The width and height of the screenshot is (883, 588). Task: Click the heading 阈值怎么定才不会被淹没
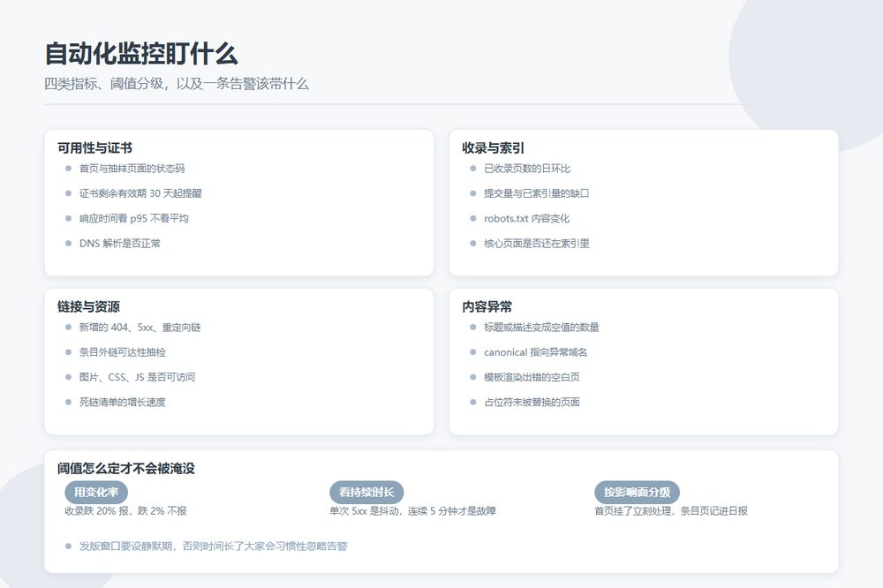[126, 469]
